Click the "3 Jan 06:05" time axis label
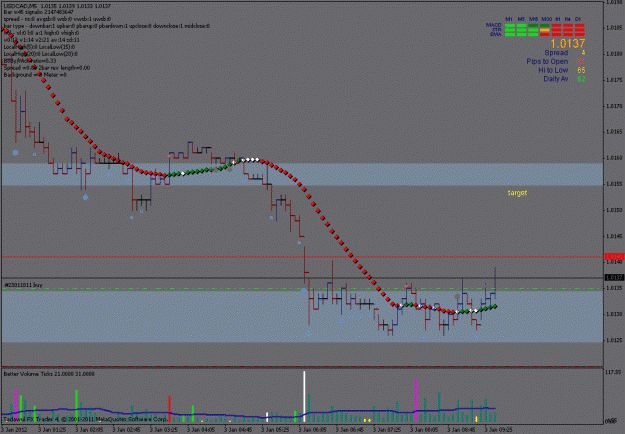Screen dimensions: 625x434 (x=313, y=430)
